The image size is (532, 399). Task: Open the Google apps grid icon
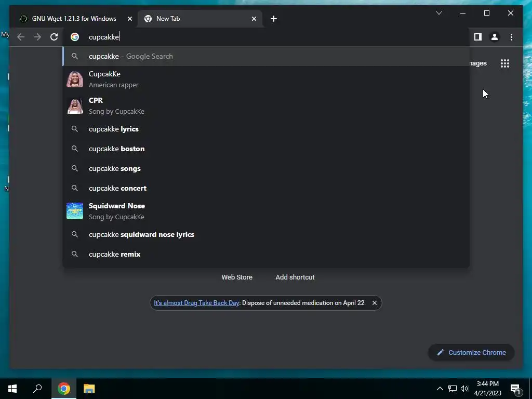[x=505, y=63]
